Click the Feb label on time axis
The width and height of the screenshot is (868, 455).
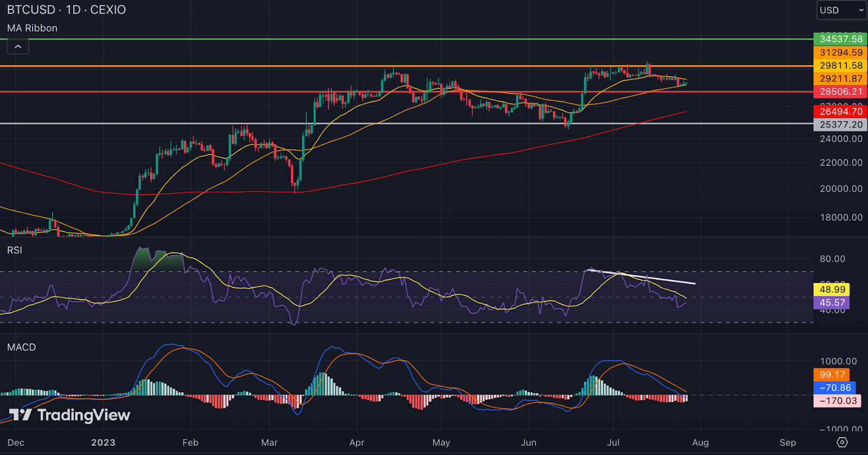tap(190, 443)
